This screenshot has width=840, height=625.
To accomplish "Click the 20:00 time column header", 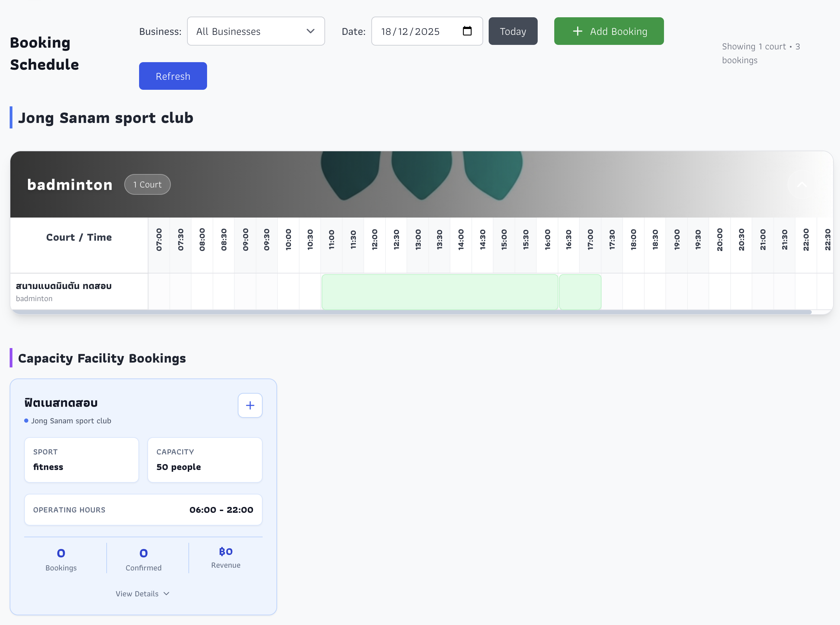I will coord(720,240).
